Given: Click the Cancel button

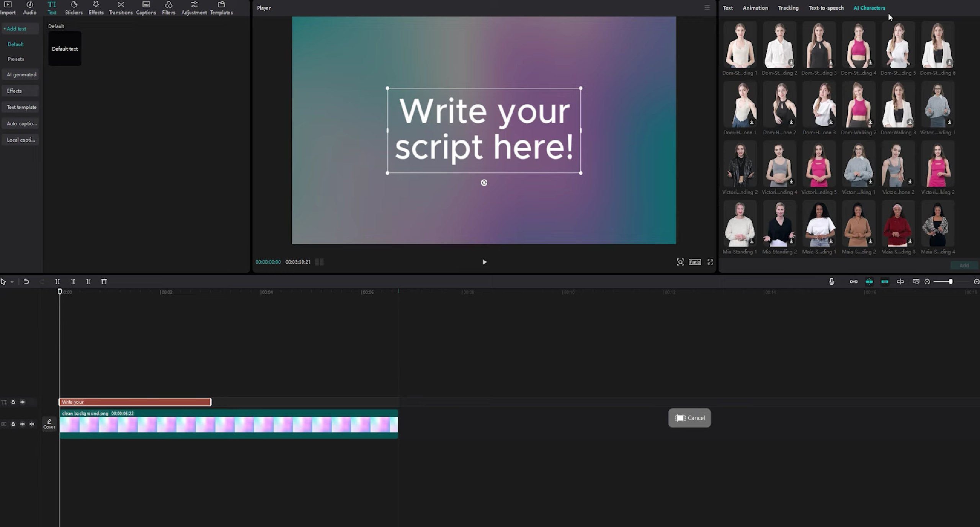Looking at the screenshot, I should point(689,418).
